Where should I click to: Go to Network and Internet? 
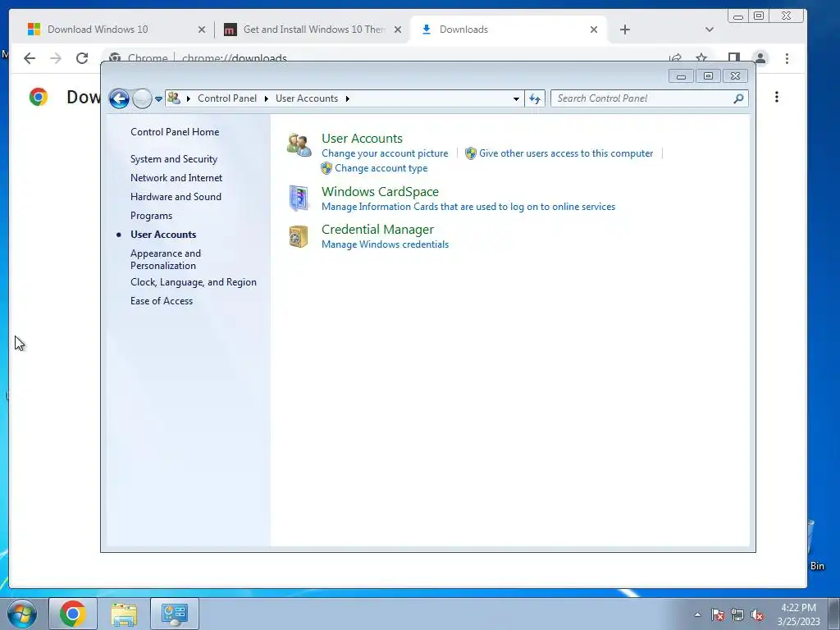point(176,178)
